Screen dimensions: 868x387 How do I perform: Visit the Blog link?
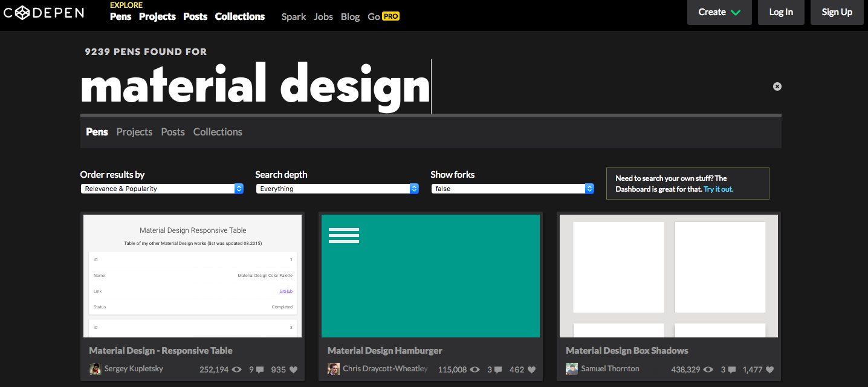350,16
